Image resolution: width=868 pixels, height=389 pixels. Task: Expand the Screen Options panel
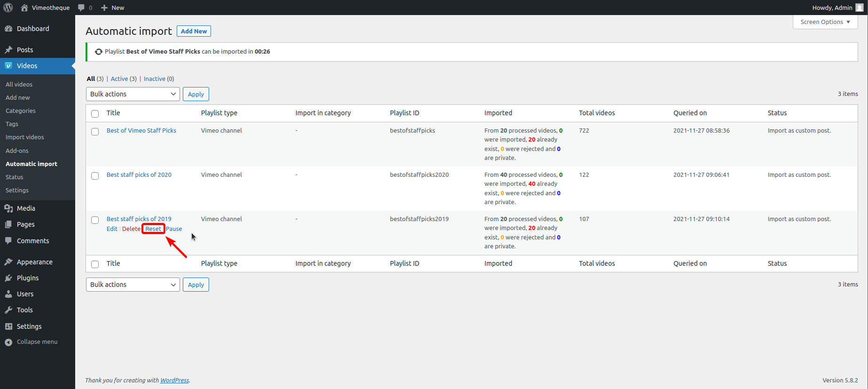pos(825,22)
